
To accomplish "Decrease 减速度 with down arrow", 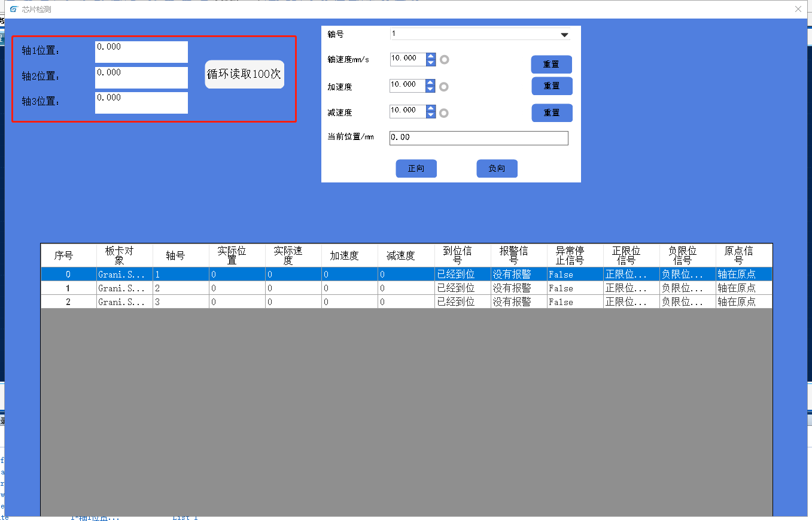I will coord(431,115).
